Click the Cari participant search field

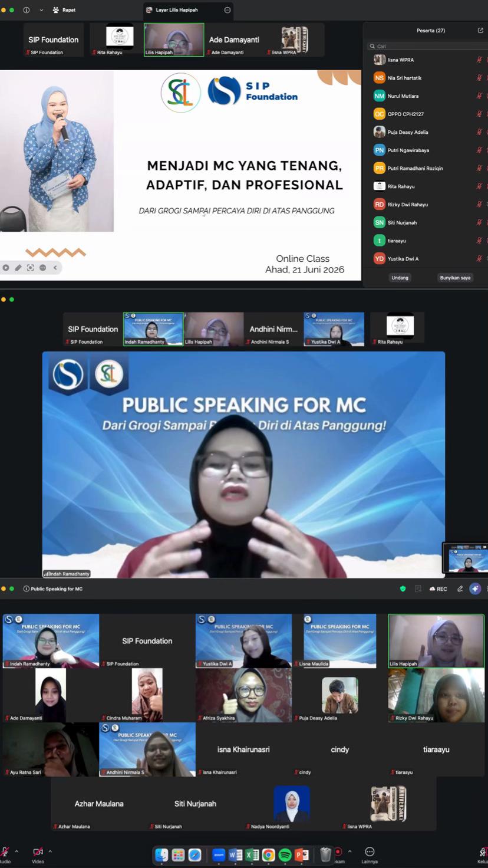coord(427,46)
